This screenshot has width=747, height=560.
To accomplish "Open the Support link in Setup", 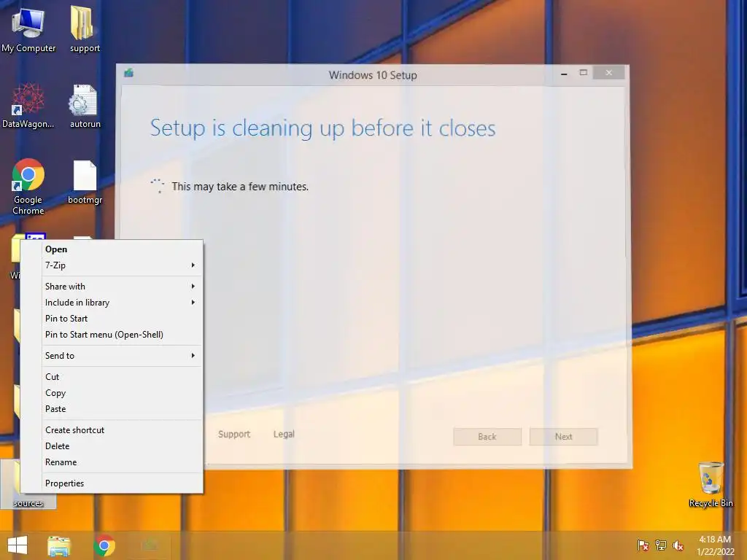I will (234, 435).
